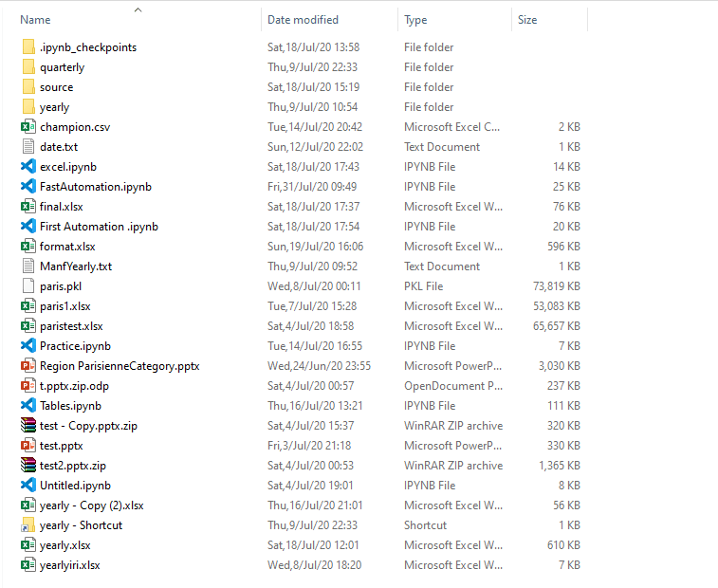718x588 pixels.
Task: Click the Untitled.ipynb VS Code icon
Action: tap(28, 486)
